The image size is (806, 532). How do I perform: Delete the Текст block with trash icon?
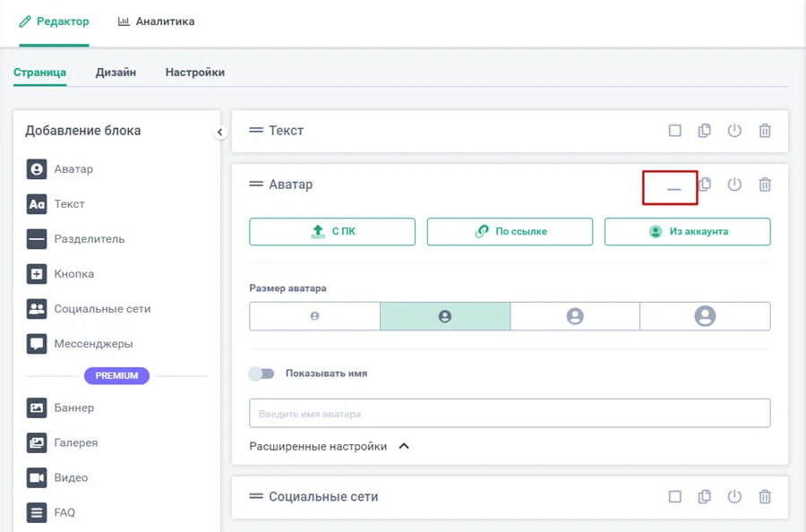[x=765, y=131]
